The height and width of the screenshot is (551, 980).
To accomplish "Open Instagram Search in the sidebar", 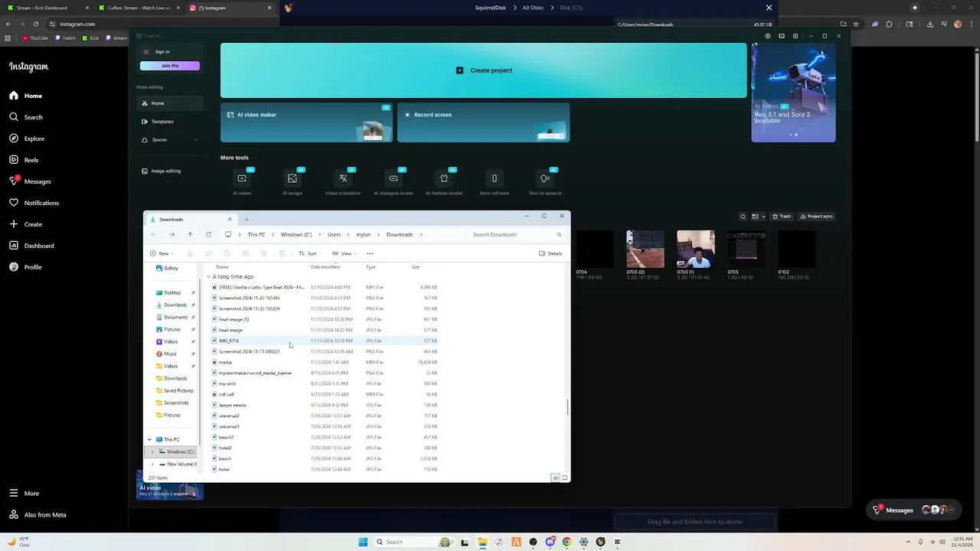I will [25, 117].
